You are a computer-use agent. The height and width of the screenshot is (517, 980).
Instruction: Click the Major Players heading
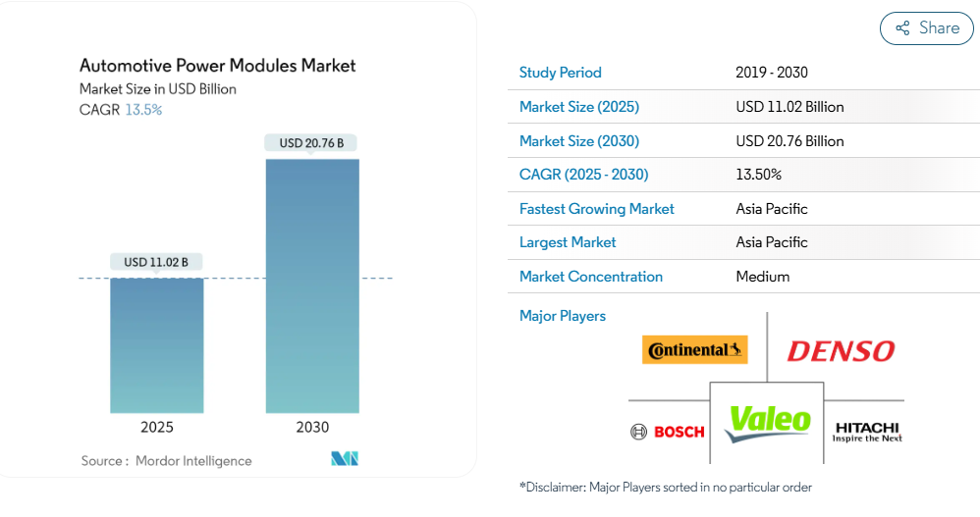562,316
